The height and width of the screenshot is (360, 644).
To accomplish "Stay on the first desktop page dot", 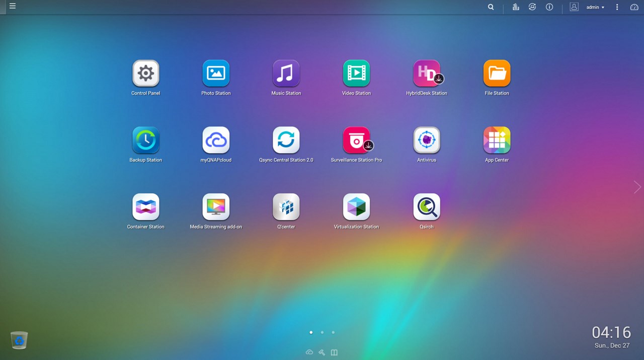I will 311,332.
